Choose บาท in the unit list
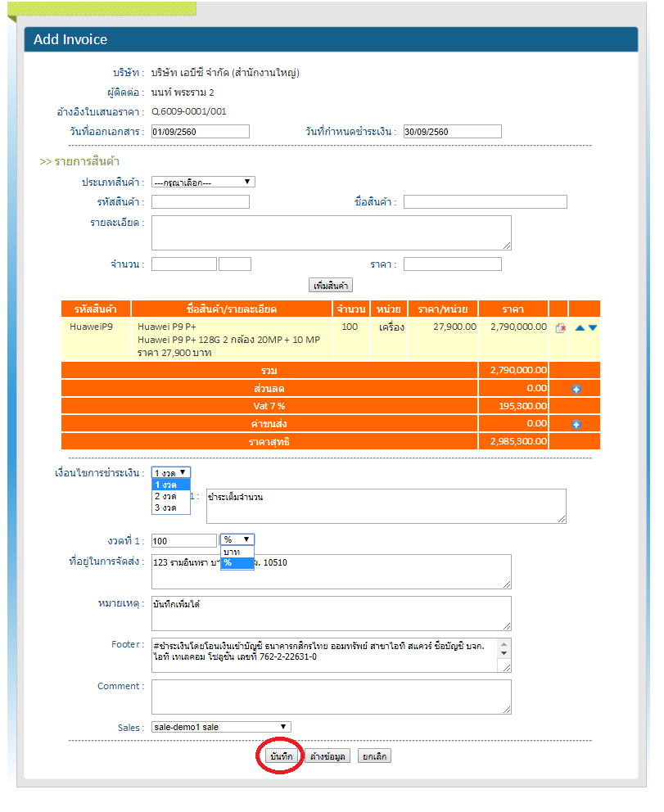 click(237, 552)
